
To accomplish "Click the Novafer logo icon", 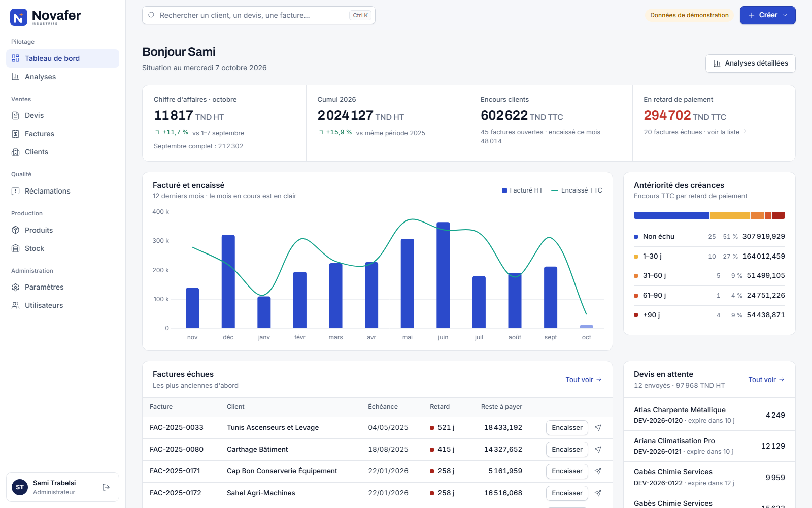I will click(x=19, y=17).
